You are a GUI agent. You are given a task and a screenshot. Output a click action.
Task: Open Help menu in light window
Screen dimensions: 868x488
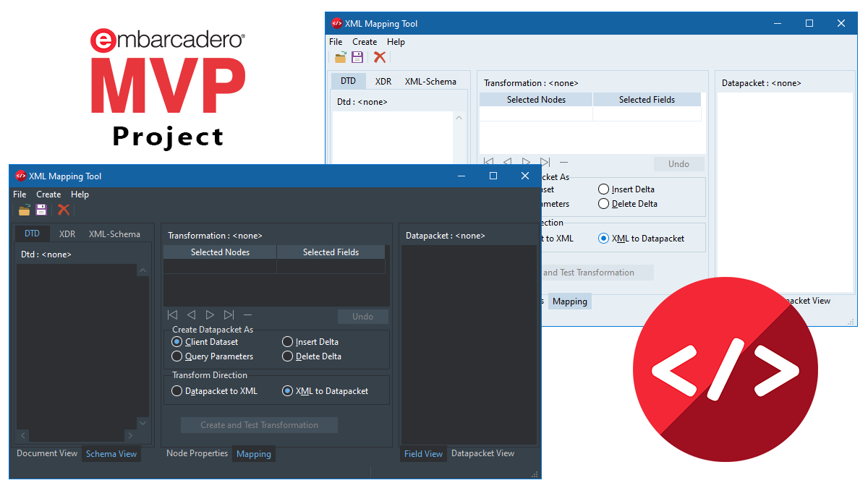coord(396,42)
